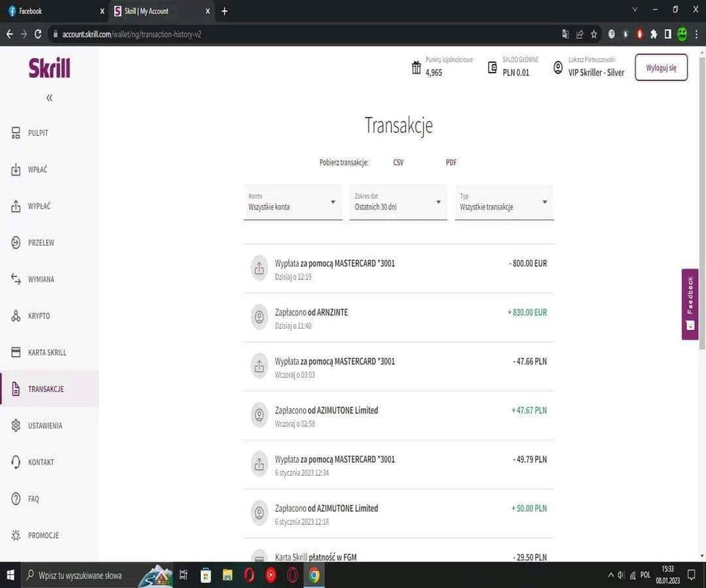Viewport: 706px width, 588px height.
Task: Open the Pulpit dashboard icon
Action: pos(15,133)
